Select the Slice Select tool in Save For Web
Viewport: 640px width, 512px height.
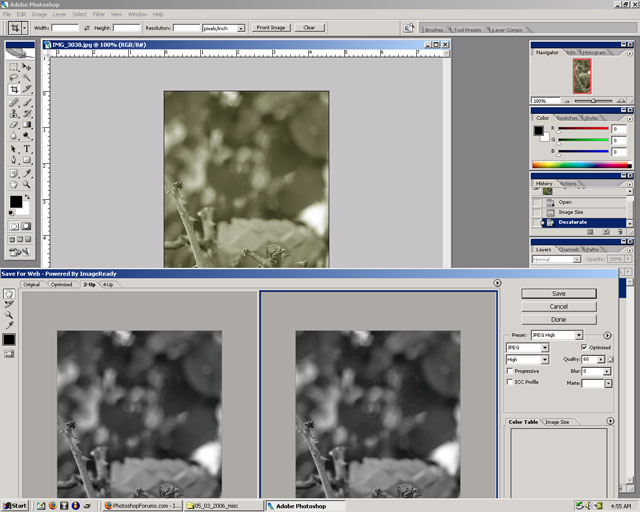(x=8, y=304)
